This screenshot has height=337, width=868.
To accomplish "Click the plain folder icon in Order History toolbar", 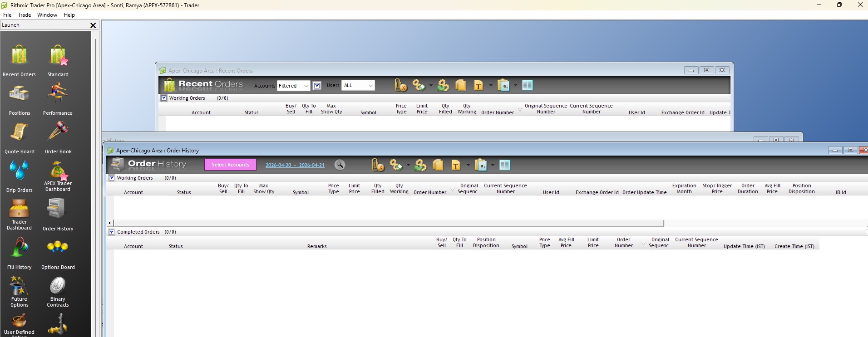I will pyautogui.click(x=438, y=165).
